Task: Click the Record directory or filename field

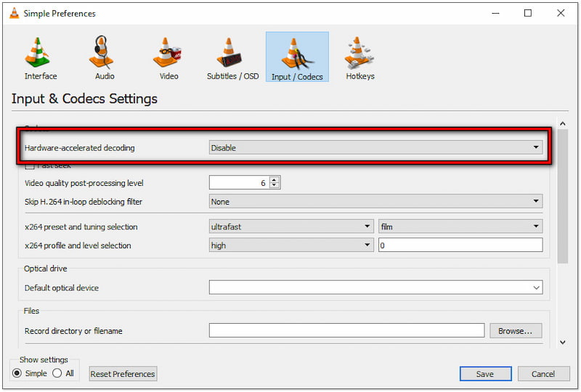Action: [346, 330]
